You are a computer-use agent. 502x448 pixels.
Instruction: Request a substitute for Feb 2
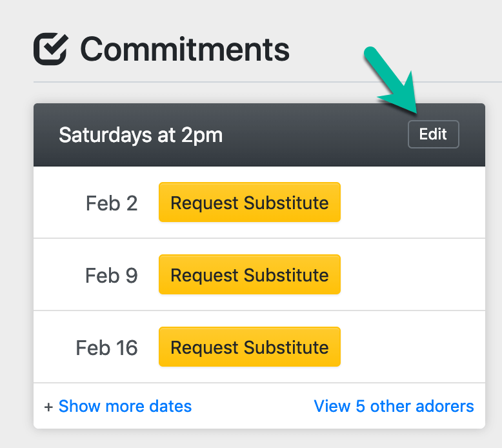249,203
